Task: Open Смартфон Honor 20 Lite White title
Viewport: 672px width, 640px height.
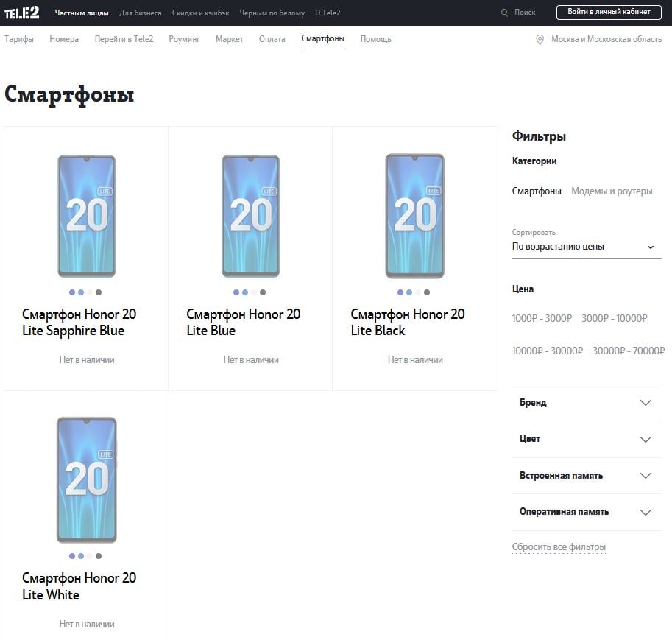Action: (79, 586)
